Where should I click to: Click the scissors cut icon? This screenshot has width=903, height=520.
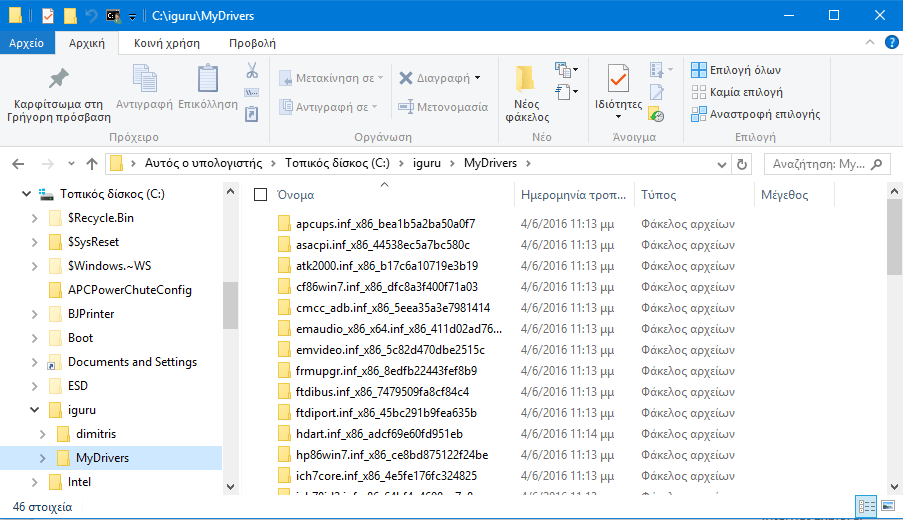pos(252,71)
